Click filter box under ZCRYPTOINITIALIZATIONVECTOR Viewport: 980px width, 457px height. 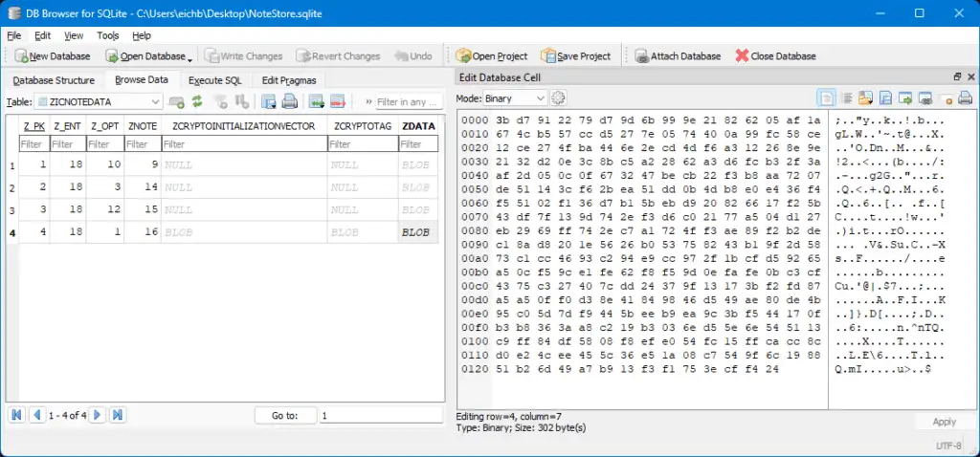(244, 144)
